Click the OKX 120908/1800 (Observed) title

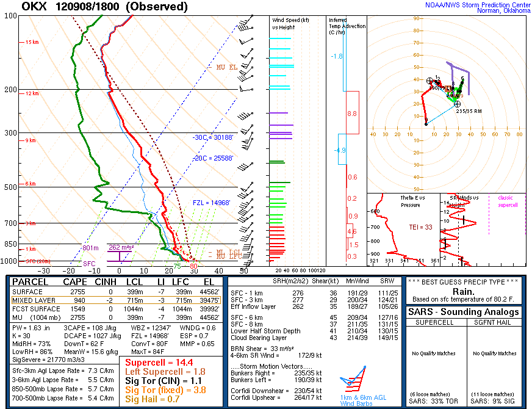(x=105, y=7)
